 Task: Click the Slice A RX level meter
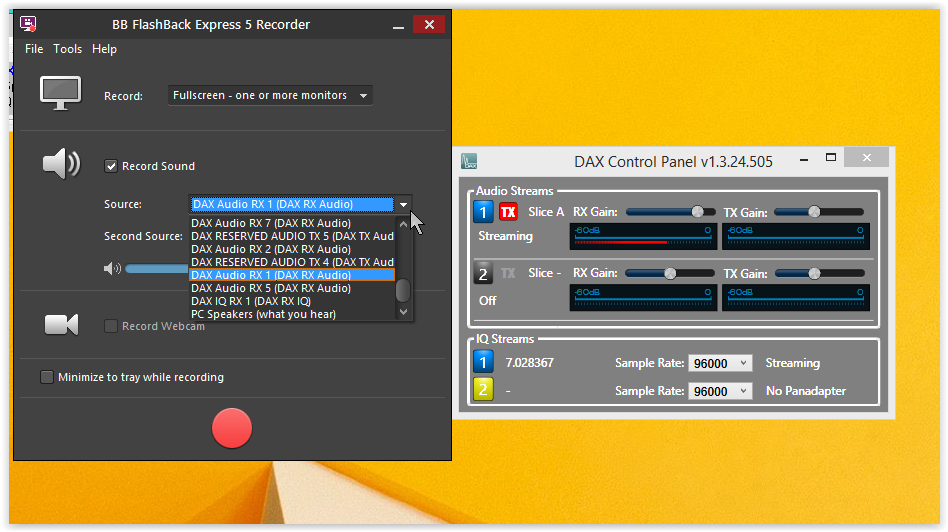(643, 236)
